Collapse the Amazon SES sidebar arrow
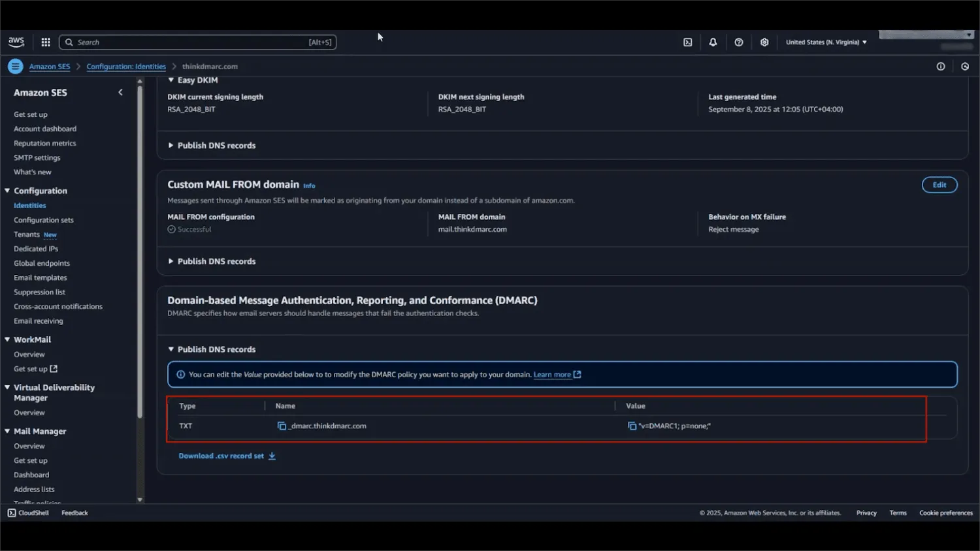 [120, 93]
